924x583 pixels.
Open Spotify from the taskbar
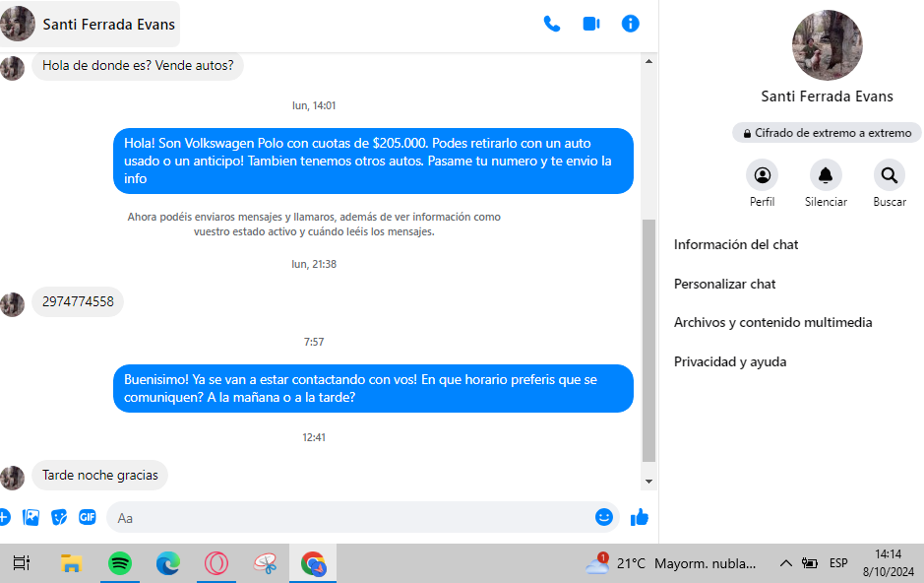(120, 563)
